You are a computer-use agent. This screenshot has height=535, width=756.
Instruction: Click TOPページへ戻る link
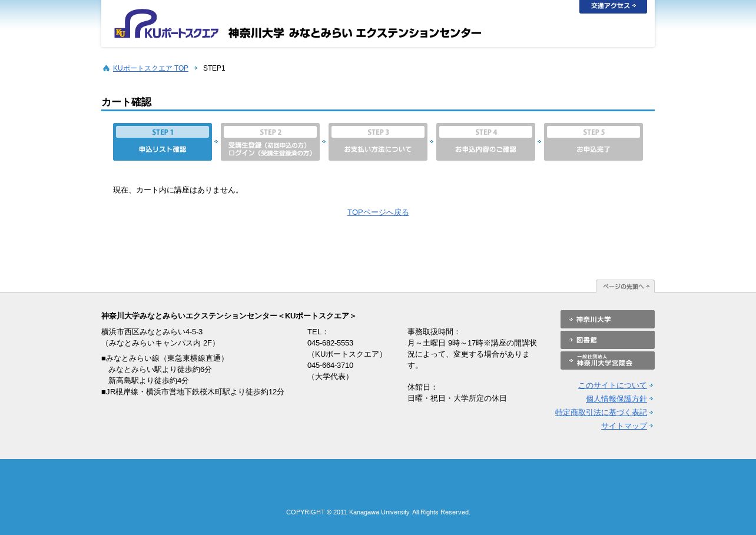tap(378, 212)
